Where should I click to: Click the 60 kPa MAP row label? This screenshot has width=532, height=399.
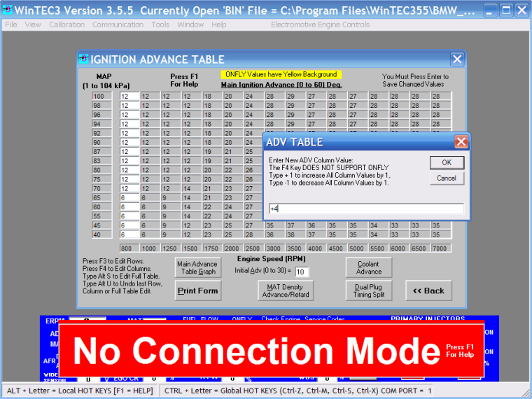[101, 207]
